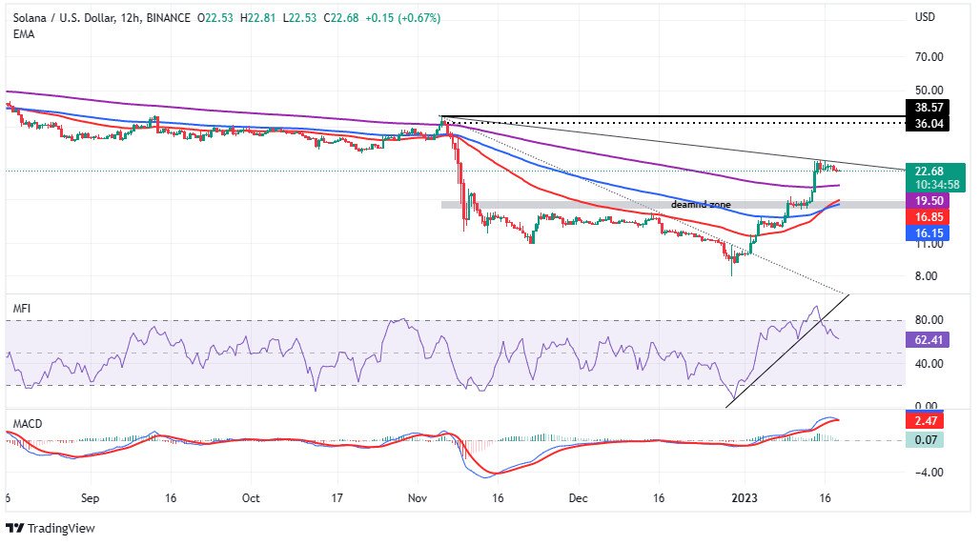Click the 17 date label under October
Viewport: 980px width, 545px height.
[x=337, y=498]
